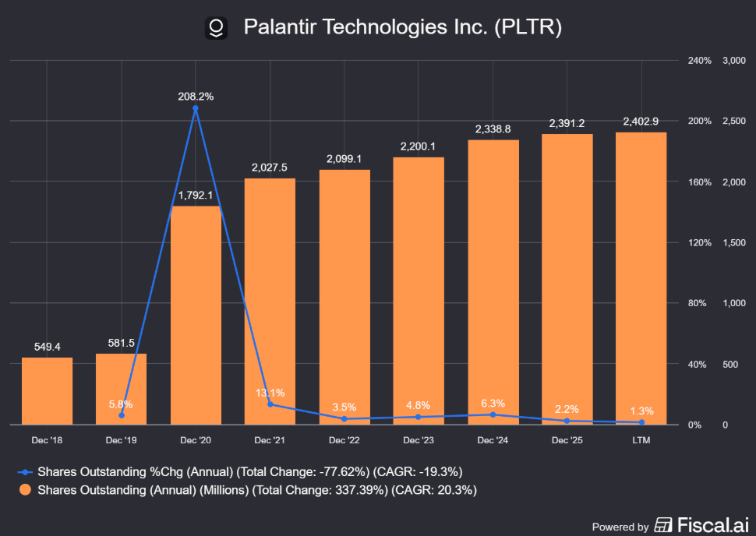The width and height of the screenshot is (756, 536).
Task: Select the 1.3% LTM data point
Action: coord(641,422)
